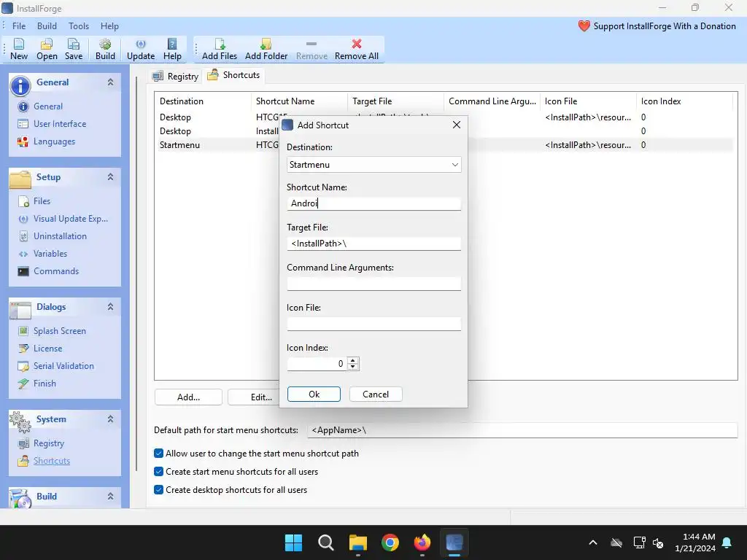The height and width of the screenshot is (560, 747).
Task: Open Files under Setup section
Action: (42, 201)
